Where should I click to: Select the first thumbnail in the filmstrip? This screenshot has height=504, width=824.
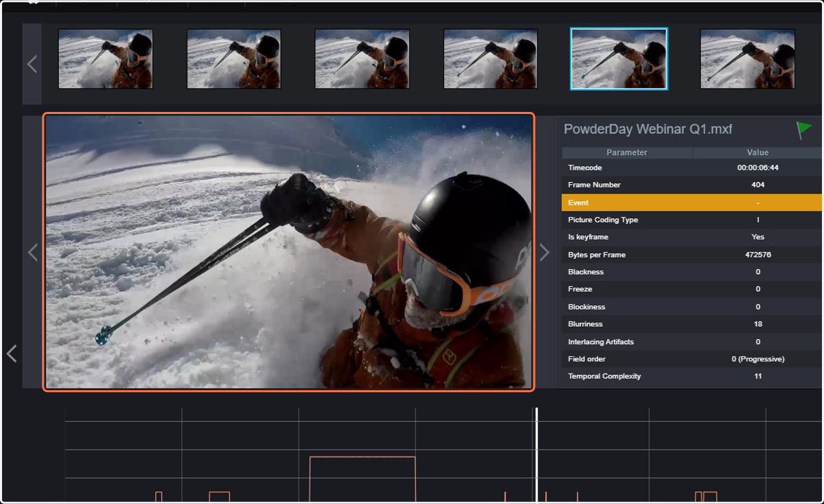[106, 59]
